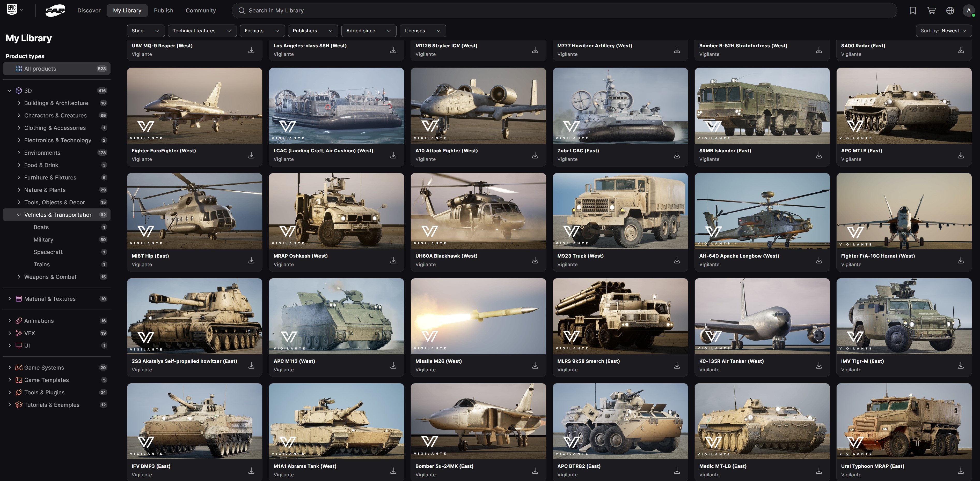Click the Epic Games logo icon
Screen dimensions: 980x481
[12, 10]
